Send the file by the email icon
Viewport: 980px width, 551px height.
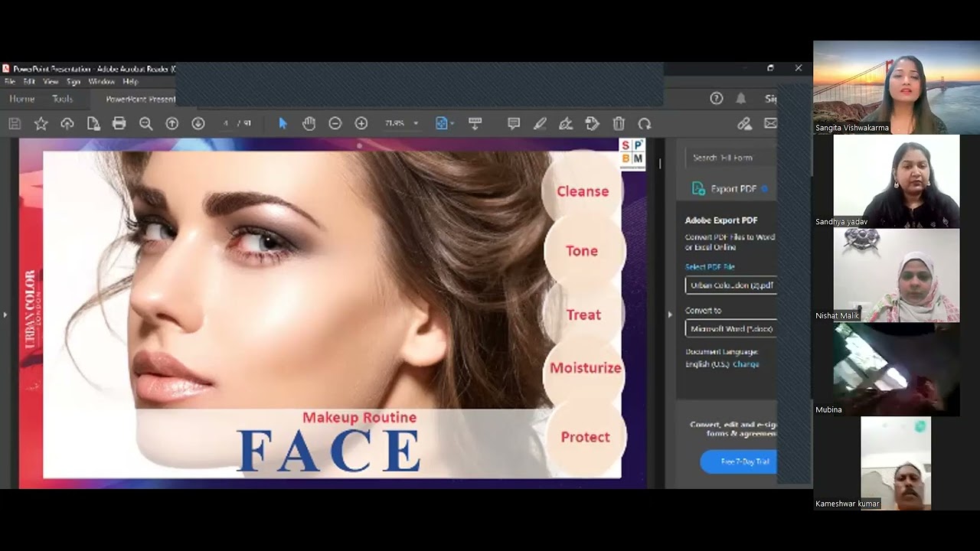click(770, 123)
